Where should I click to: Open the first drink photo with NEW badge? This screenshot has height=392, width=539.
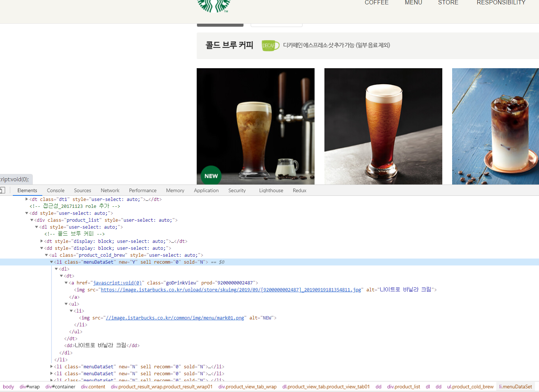[255, 126]
